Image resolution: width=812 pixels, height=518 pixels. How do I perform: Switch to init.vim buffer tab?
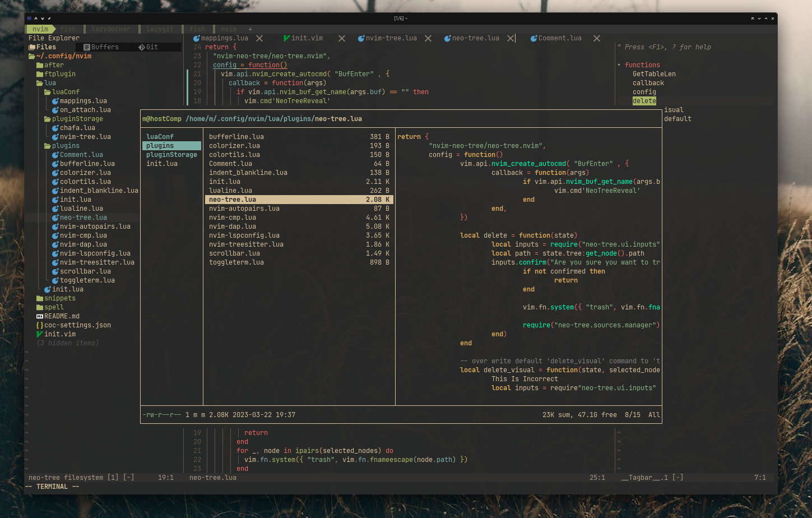click(303, 38)
